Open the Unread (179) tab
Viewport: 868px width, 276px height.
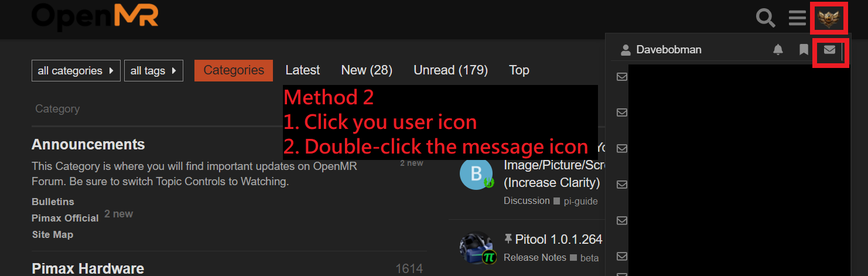click(x=450, y=70)
